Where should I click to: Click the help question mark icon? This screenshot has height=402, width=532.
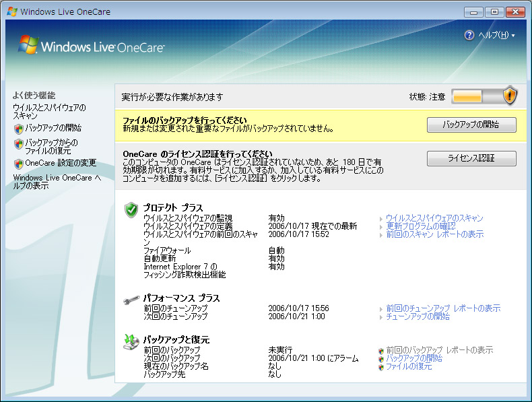pos(469,35)
